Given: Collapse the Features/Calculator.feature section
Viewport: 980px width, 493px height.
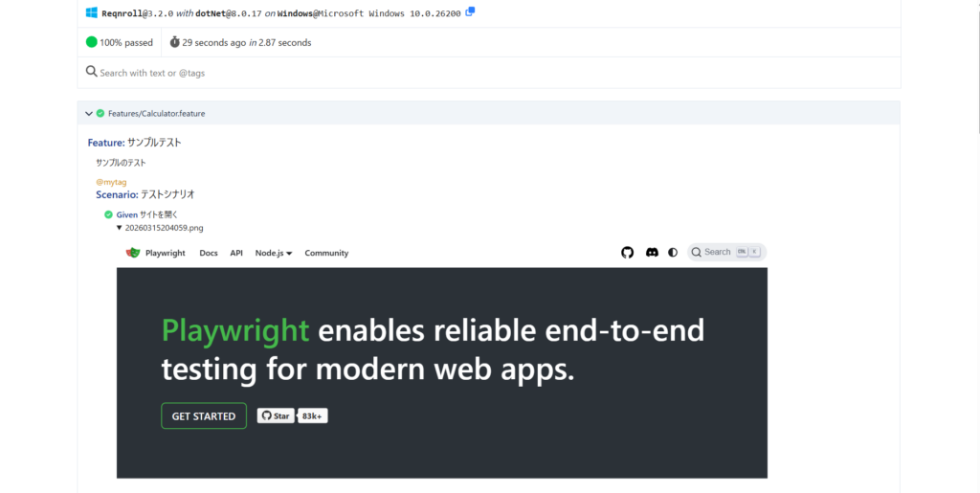Looking at the screenshot, I should point(89,113).
